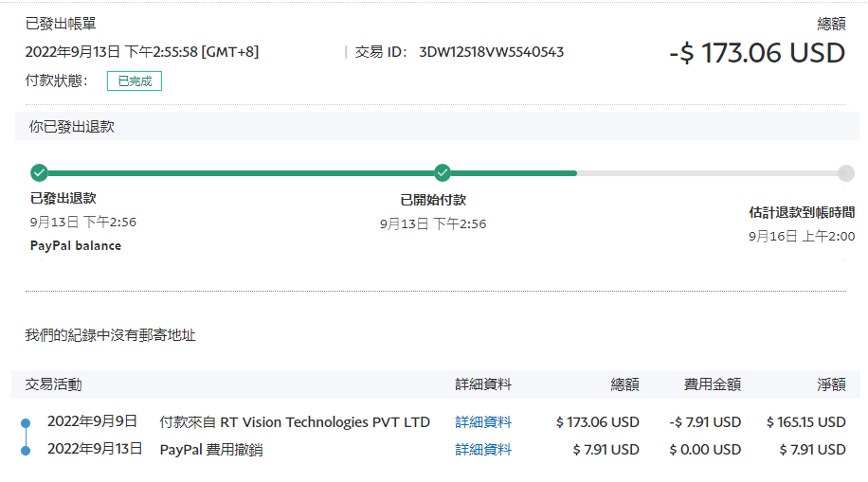
Task: Click the total amount -$ 173.06 USD
Action: click(757, 53)
